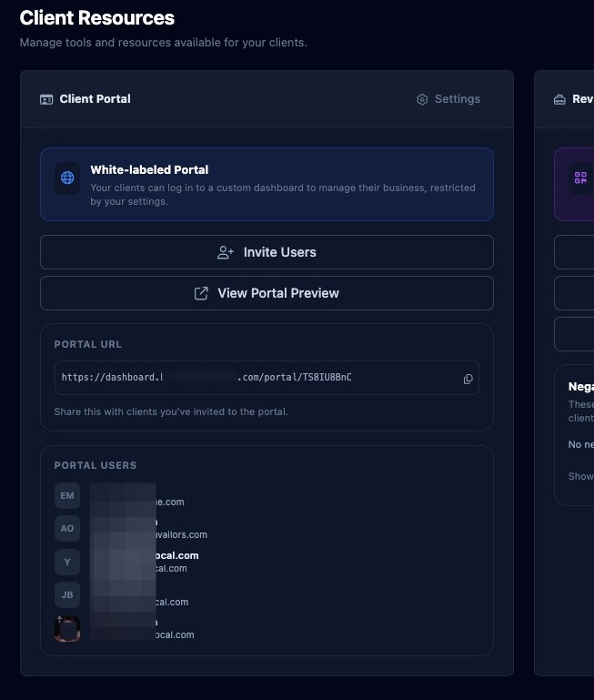Click the Client Resources heading
The width and height of the screenshot is (594, 700).
point(96,18)
